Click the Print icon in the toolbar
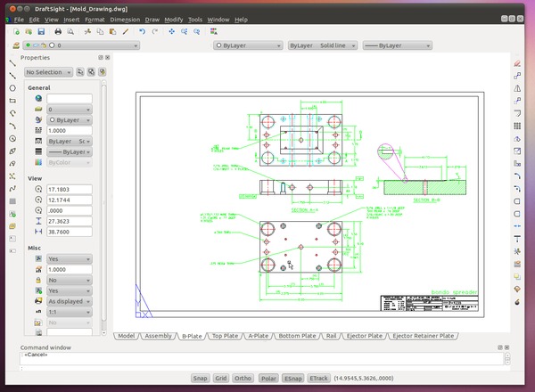Screen dimensions: 535x392 point(58,31)
